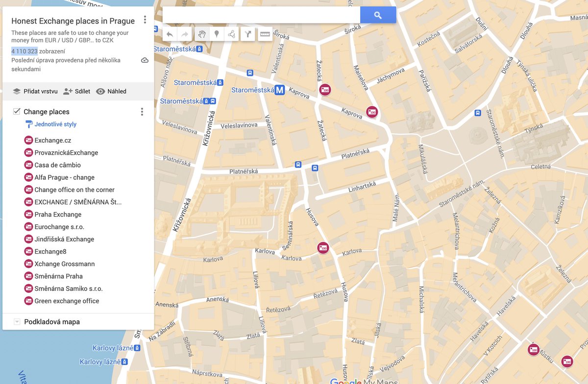This screenshot has width=588, height=384.
Task: Open the map title options menu
Action: [145, 20]
